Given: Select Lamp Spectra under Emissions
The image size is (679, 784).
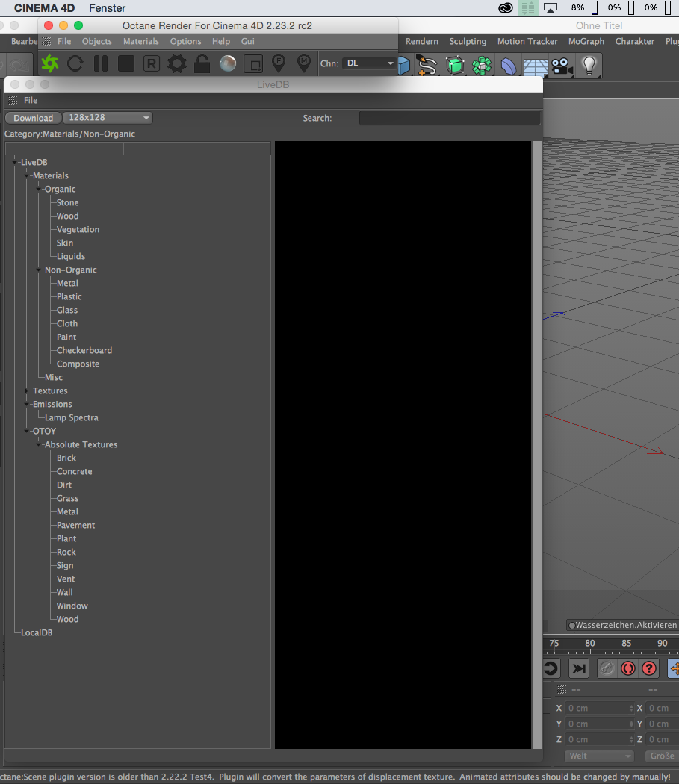Looking at the screenshot, I should click(72, 417).
